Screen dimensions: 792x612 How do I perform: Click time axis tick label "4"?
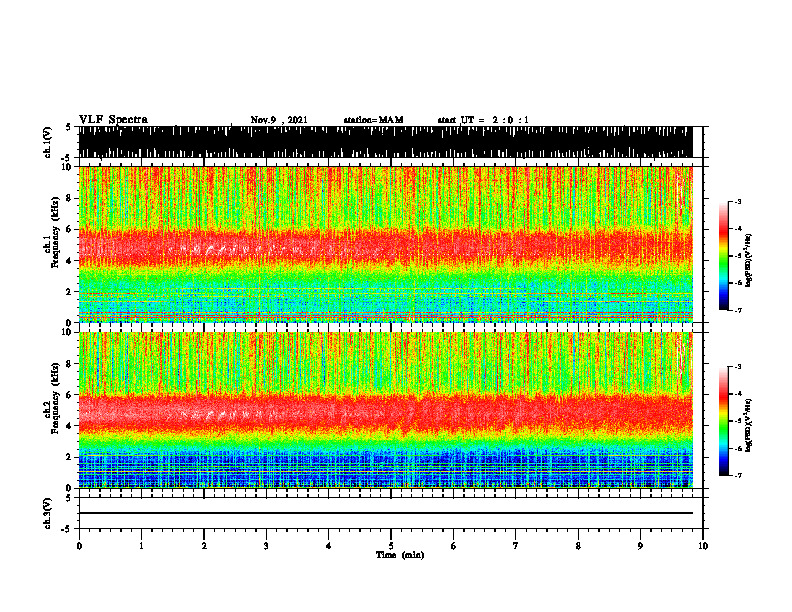pyautogui.click(x=328, y=546)
